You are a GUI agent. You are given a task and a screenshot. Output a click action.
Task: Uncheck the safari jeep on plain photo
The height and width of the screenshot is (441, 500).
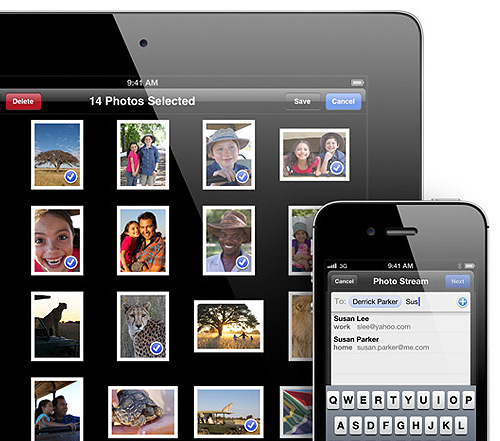pos(229,412)
